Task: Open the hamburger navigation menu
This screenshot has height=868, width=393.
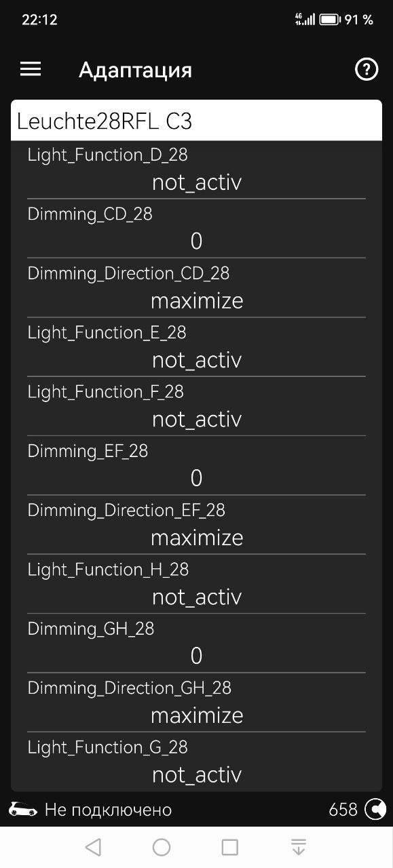Action: (31, 69)
